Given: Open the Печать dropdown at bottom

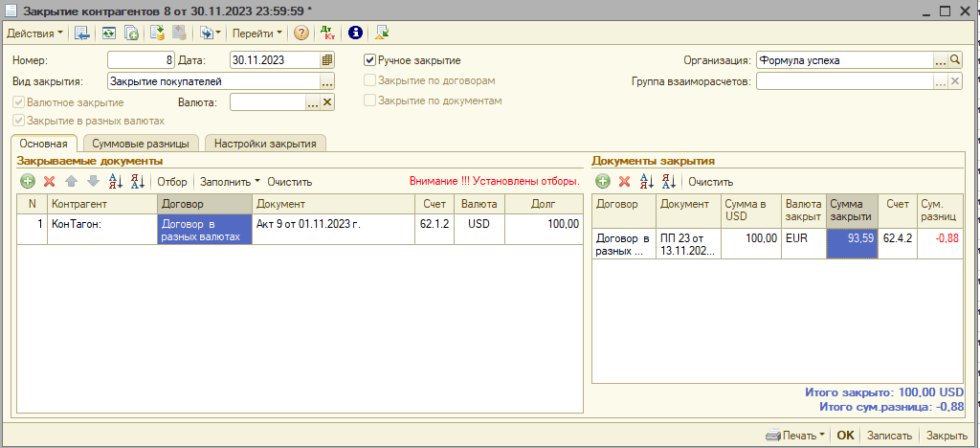Looking at the screenshot, I should click(x=796, y=436).
